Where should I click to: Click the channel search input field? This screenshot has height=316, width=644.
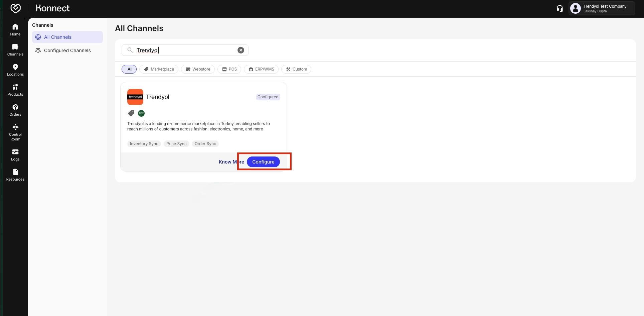pyautogui.click(x=185, y=50)
